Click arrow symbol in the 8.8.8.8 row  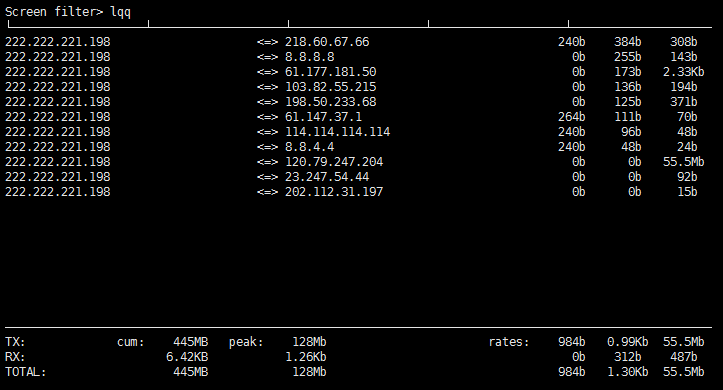click(x=267, y=57)
